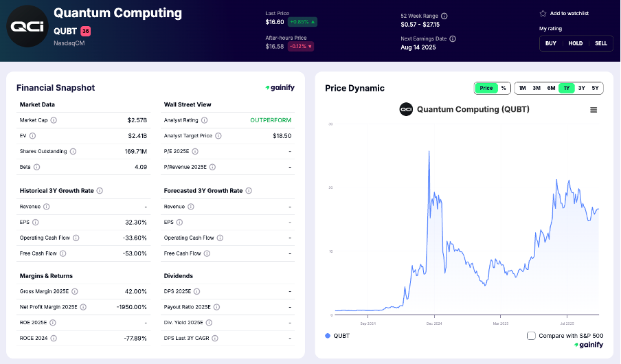Select the 5Y chart range
621x364 pixels.
[596, 88]
